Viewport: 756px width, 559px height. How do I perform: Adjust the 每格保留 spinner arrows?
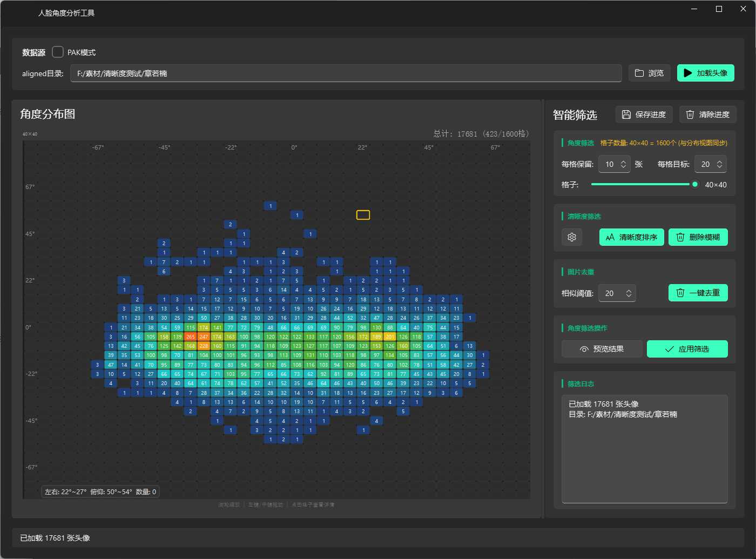point(623,164)
